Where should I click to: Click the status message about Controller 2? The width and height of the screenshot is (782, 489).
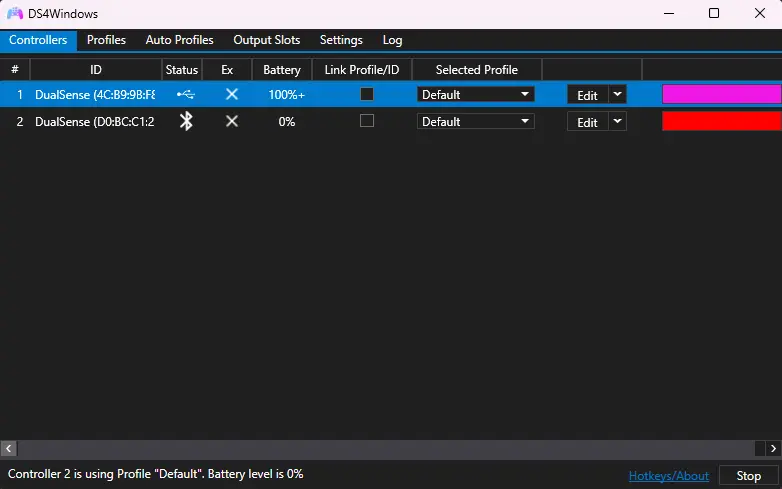(x=156, y=474)
